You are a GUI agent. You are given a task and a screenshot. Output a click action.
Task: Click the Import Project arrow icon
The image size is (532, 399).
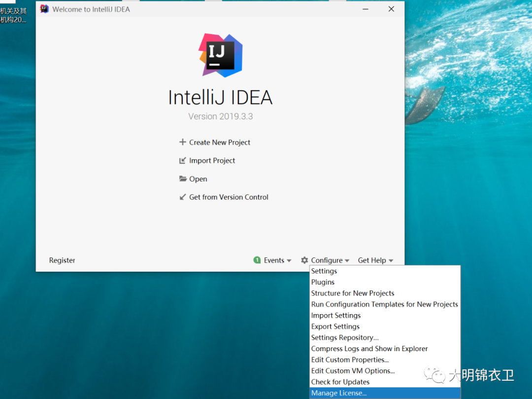click(x=183, y=160)
